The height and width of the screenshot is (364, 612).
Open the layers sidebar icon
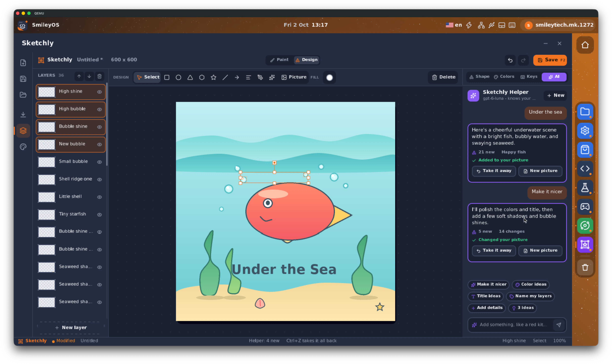(x=23, y=130)
